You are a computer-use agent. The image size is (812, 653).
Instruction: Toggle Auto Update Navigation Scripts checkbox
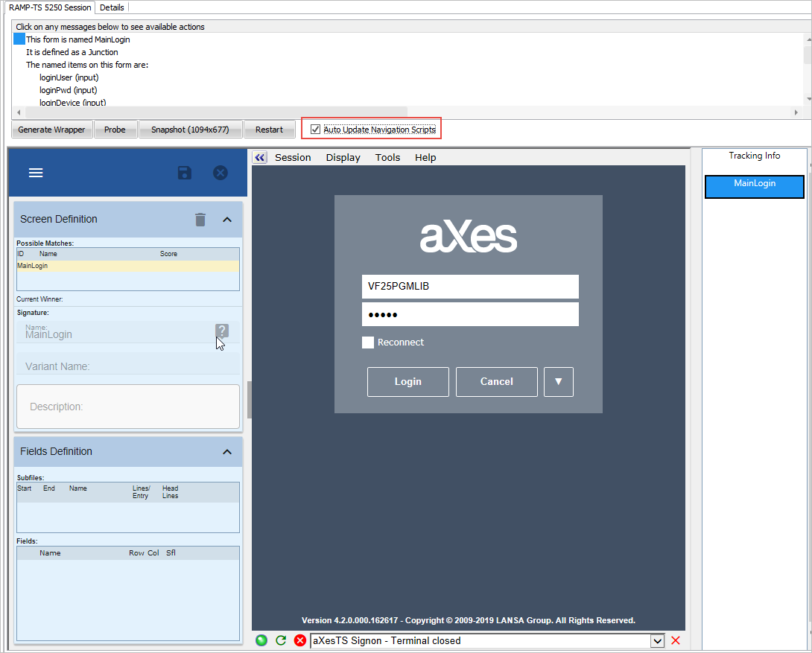pos(315,130)
